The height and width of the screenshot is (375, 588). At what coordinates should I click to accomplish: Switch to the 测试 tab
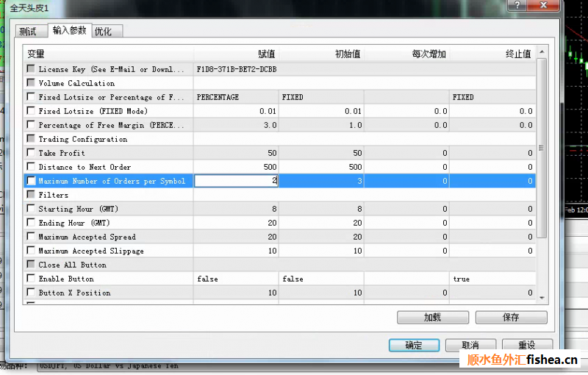coord(28,32)
